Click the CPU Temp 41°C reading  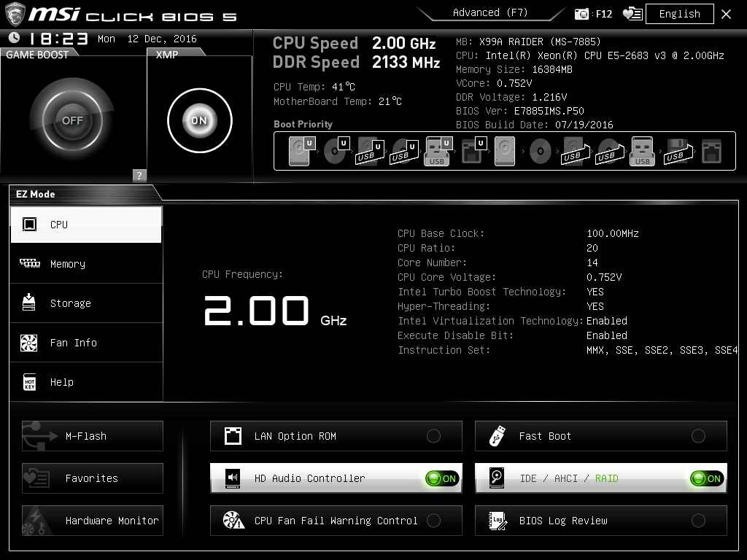[x=344, y=87]
